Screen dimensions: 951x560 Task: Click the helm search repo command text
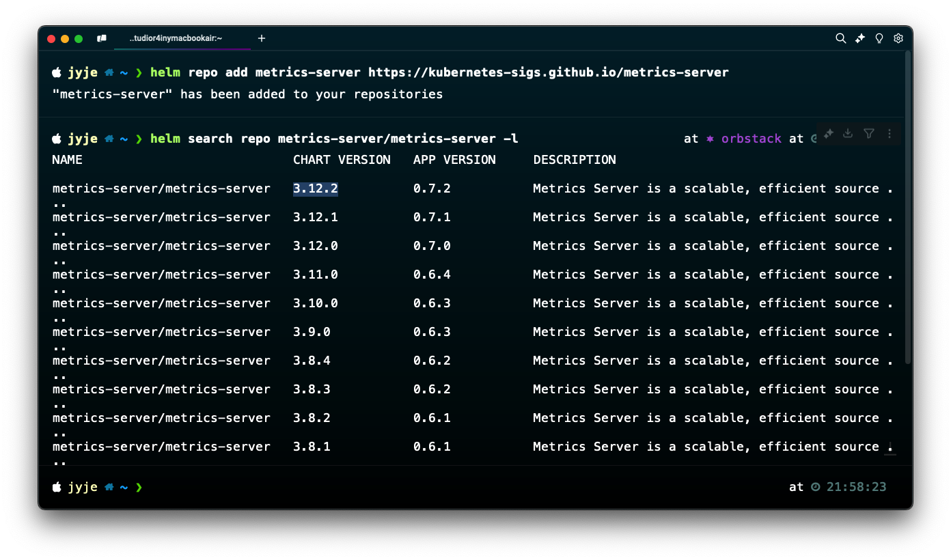pos(334,139)
